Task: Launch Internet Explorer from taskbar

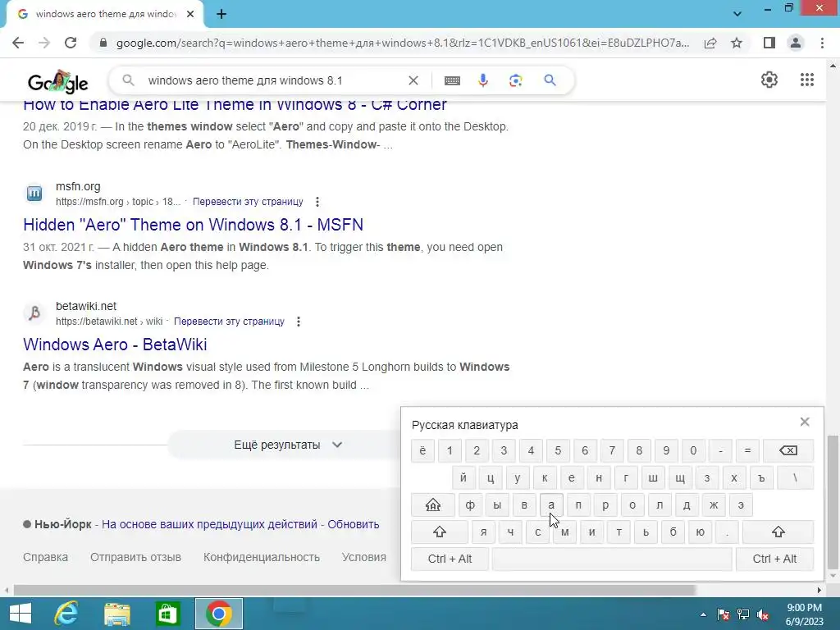Action: (66, 614)
